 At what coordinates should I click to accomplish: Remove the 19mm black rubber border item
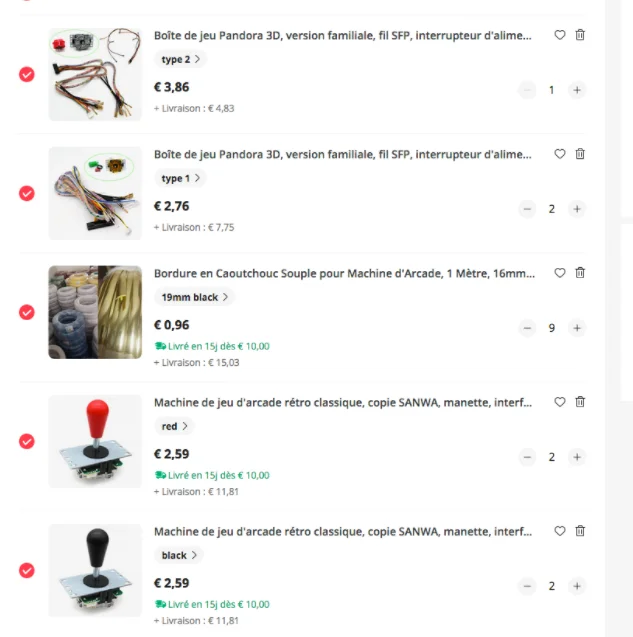point(580,273)
